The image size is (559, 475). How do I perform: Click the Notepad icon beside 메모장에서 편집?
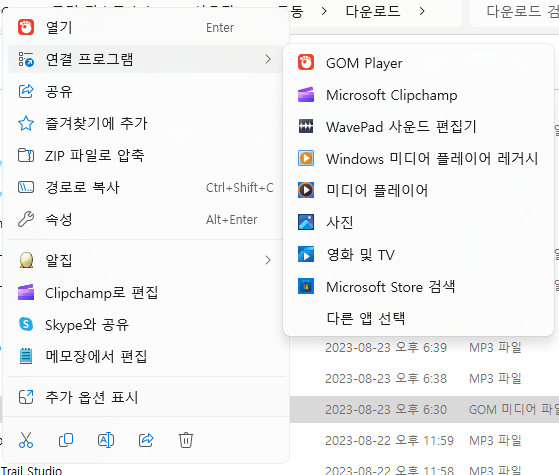[x=26, y=356]
